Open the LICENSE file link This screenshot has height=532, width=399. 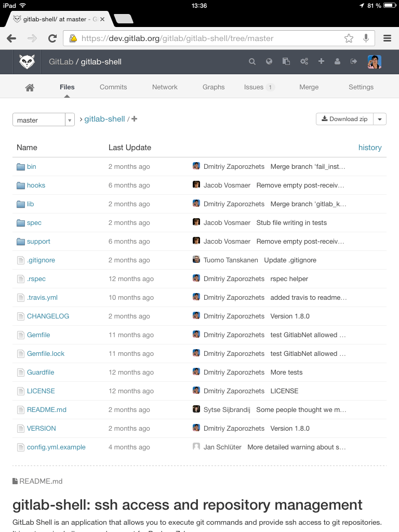click(x=41, y=391)
